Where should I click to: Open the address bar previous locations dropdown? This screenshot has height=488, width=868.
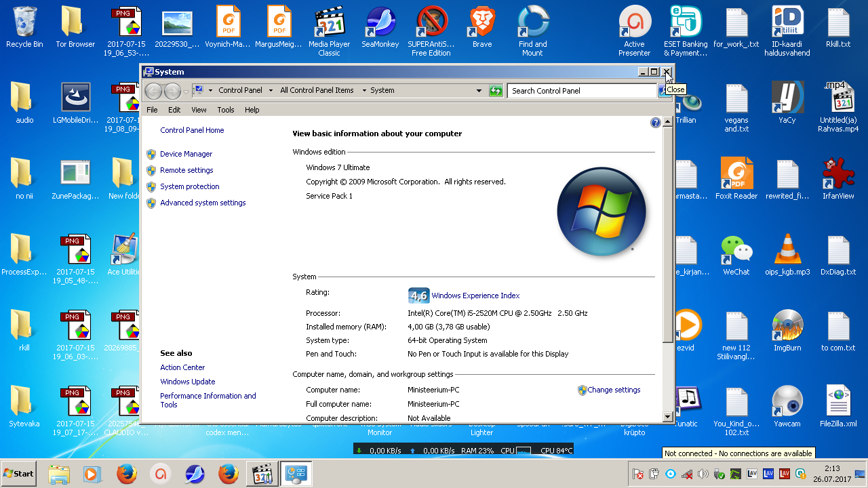(x=479, y=91)
